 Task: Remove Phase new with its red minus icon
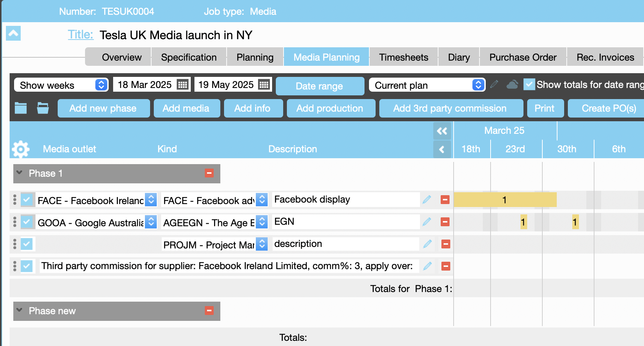pyautogui.click(x=209, y=311)
